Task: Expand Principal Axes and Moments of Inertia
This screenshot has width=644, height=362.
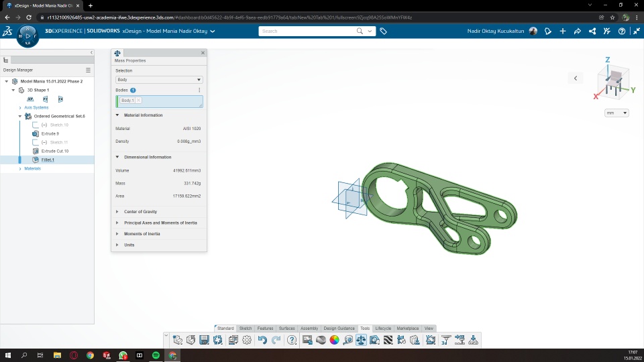Action: (x=117, y=223)
